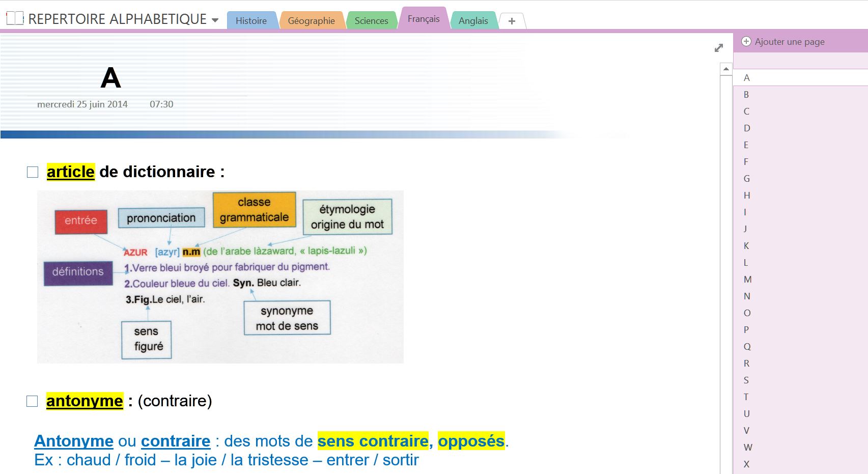Open the Géographie section tab
Viewport: 868px width, 474px height.
311,21
